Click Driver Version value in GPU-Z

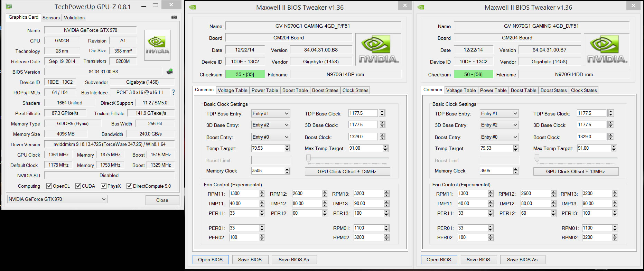[x=110, y=144]
